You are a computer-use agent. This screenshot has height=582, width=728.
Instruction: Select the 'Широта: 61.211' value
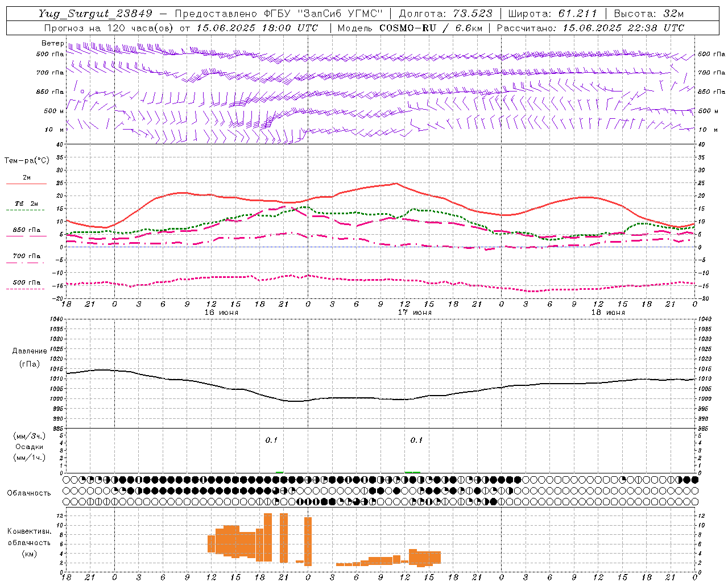553,14
